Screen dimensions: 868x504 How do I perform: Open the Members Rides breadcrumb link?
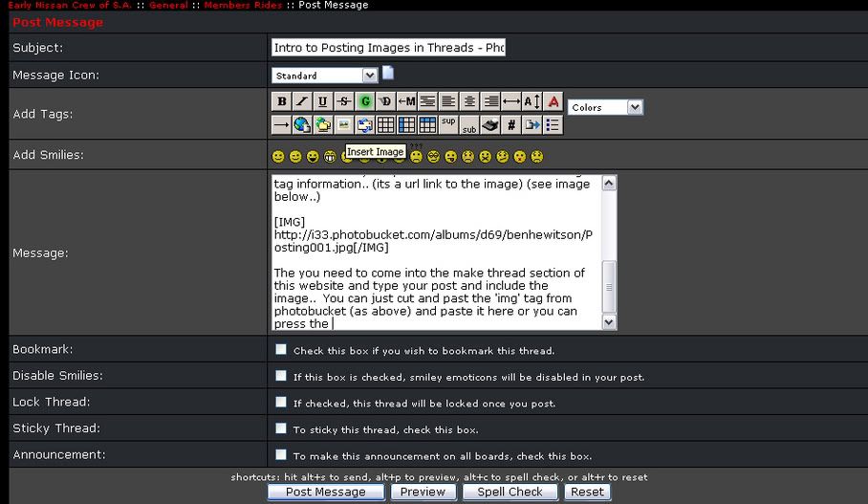coord(242,5)
